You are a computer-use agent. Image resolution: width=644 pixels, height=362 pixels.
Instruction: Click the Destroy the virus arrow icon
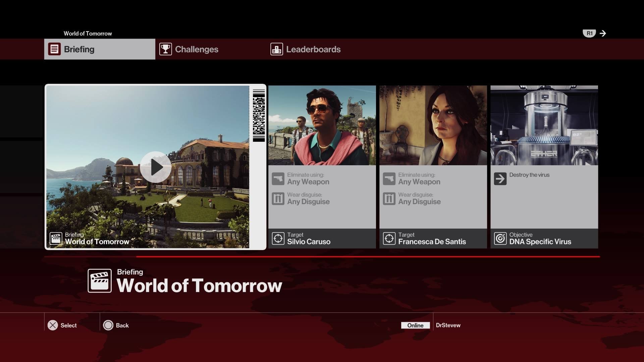click(x=500, y=179)
